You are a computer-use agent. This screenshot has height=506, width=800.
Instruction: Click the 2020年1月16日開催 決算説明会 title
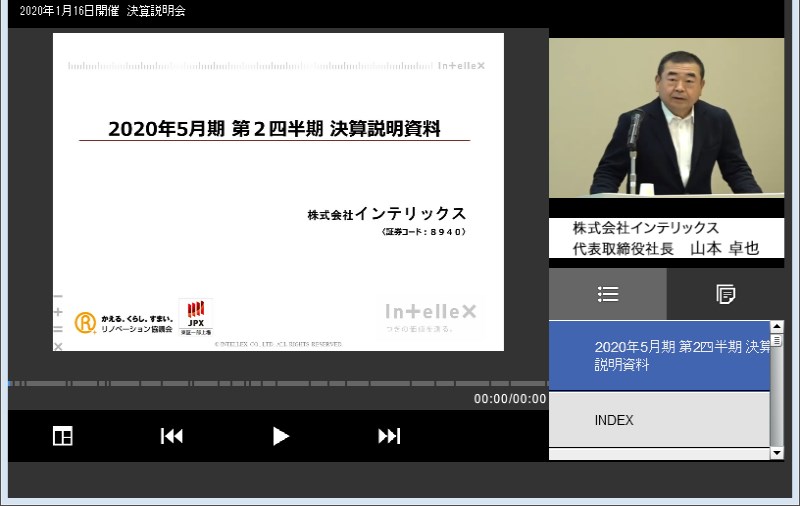click(103, 11)
